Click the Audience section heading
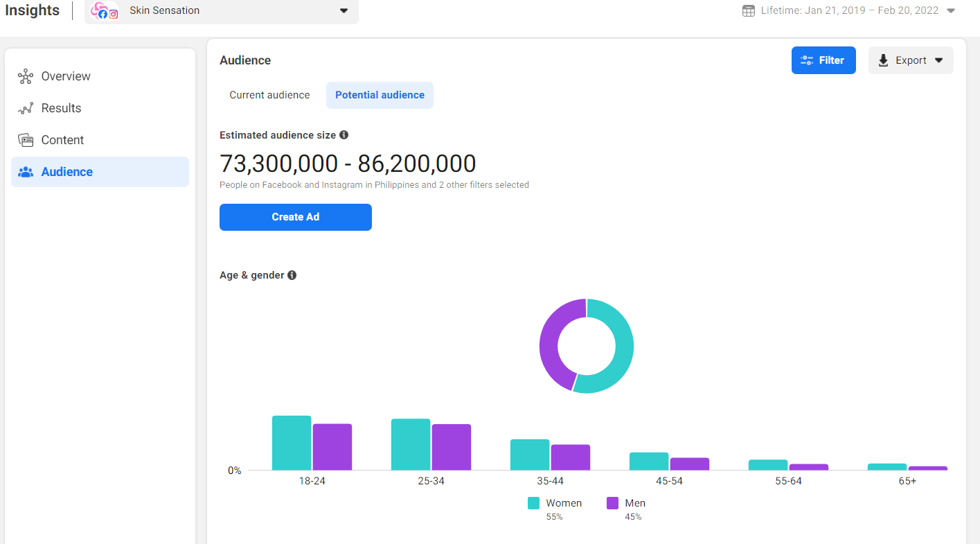 [245, 60]
